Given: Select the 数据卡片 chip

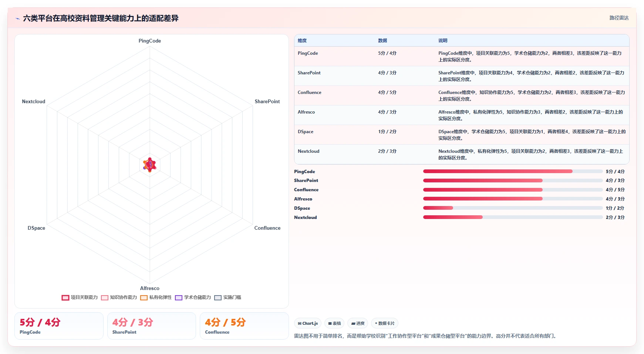Looking at the screenshot, I should (x=385, y=323).
